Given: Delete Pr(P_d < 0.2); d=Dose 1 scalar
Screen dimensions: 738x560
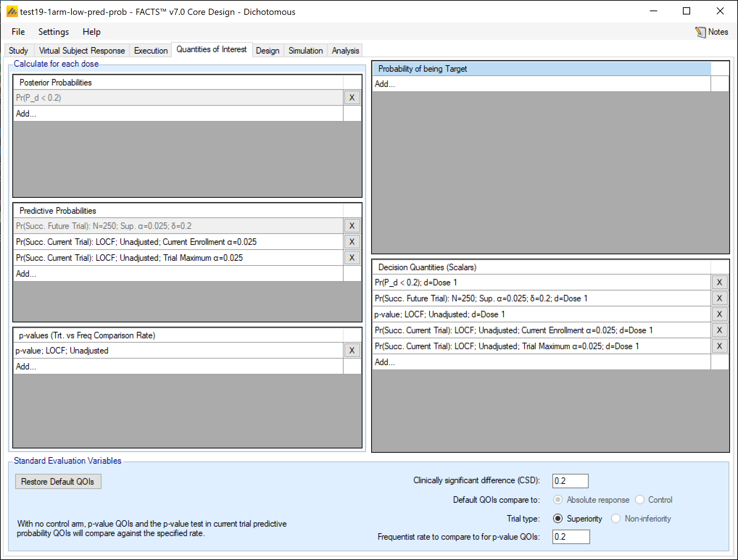Looking at the screenshot, I should [719, 282].
